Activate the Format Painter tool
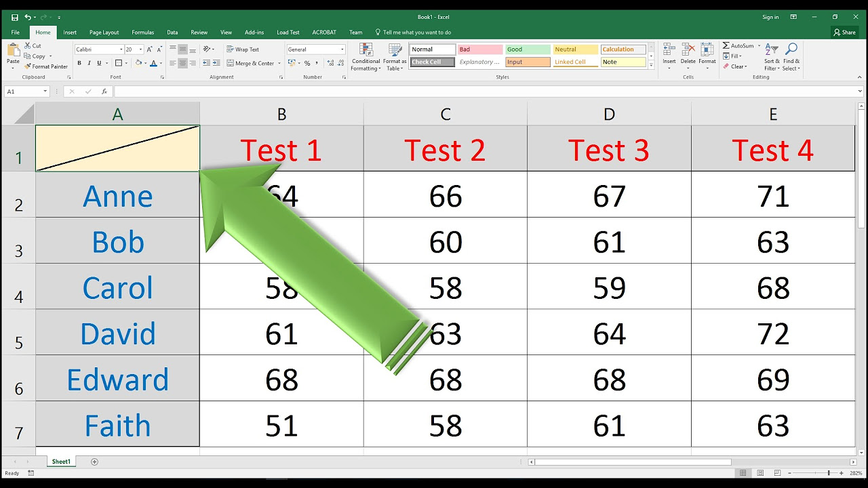This screenshot has width=868, height=488. click(46, 66)
